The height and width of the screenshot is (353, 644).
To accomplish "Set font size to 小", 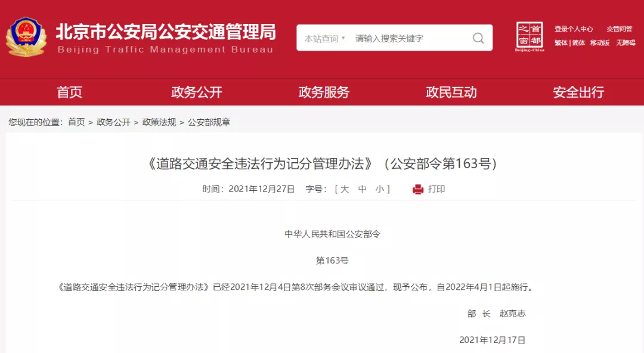I will [x=379, y=189].
